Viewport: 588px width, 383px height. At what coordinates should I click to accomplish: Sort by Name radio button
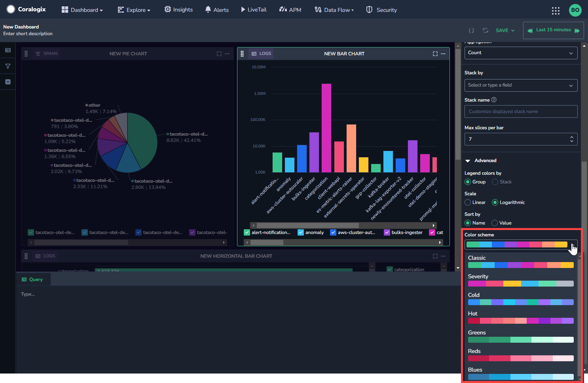pos(468,223)
